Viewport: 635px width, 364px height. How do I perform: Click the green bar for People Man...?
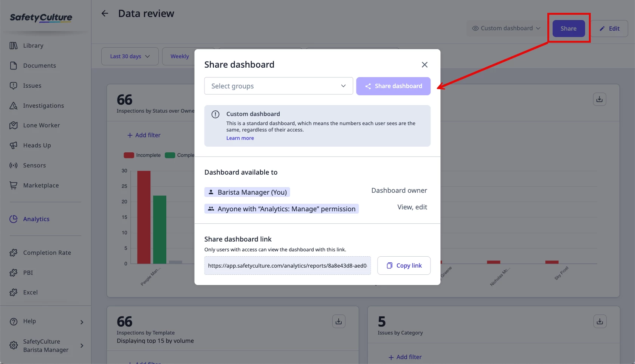[160, 229]
